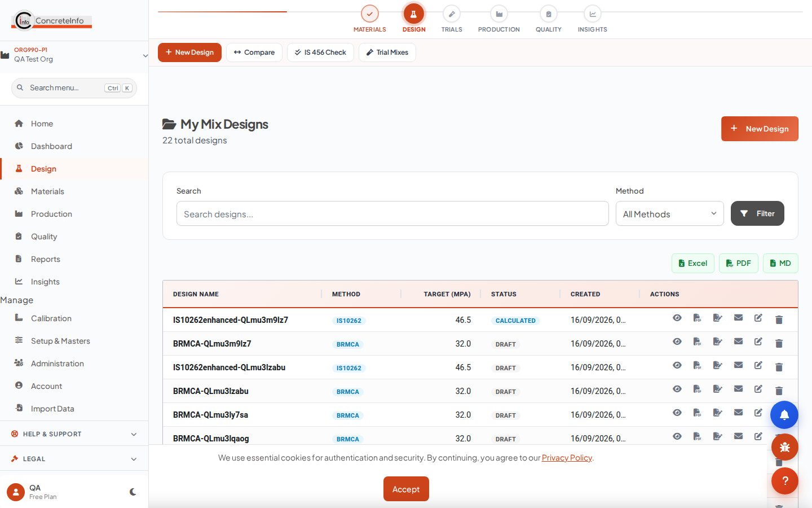The width and height of the screenshot is (812, 508).
Task: Click the toolbar New Design button
Action: 189,52
